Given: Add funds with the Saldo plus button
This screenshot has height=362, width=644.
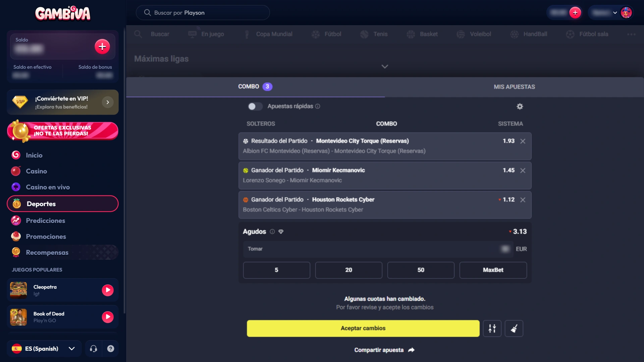Looking at the screenshot, I should [x=102, y=47].
